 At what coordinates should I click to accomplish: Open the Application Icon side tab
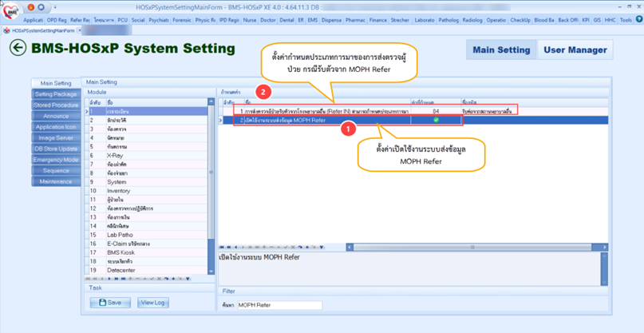click(x=56, y=127)
